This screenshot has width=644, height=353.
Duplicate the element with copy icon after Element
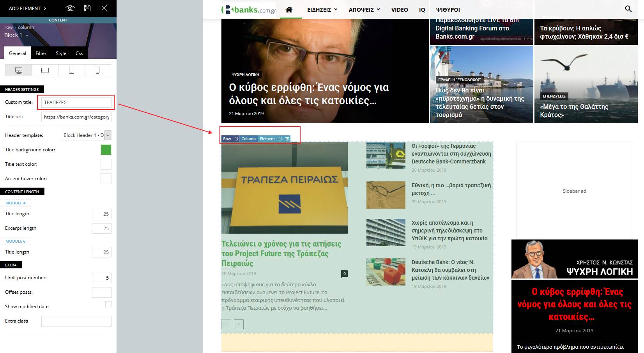pyautogui.click(x=280, y=139)
